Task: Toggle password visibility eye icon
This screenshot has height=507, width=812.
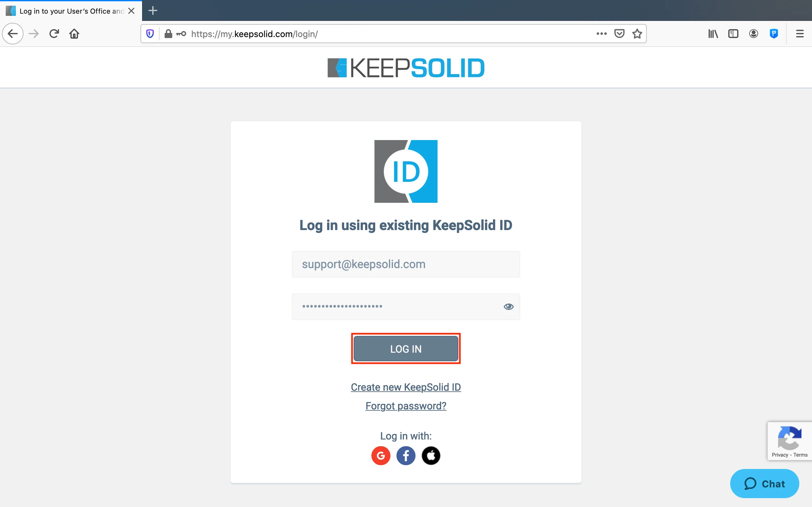Action: click(x=508, y=306)
